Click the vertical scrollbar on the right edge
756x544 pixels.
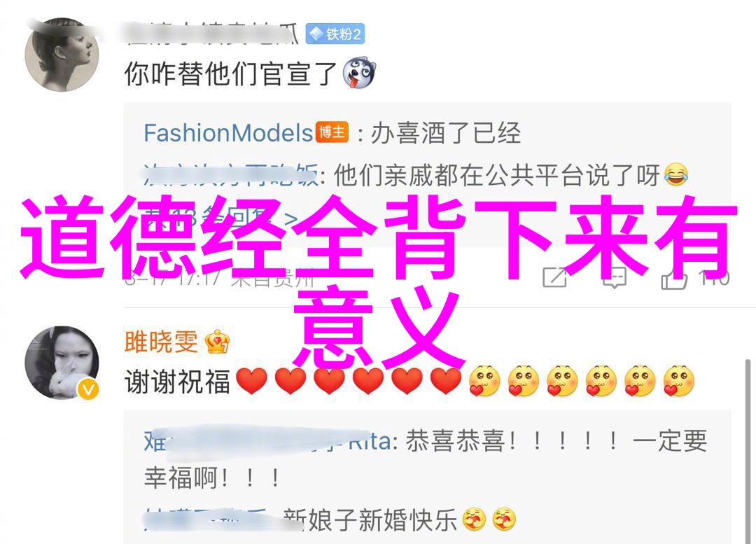[748, 452]
